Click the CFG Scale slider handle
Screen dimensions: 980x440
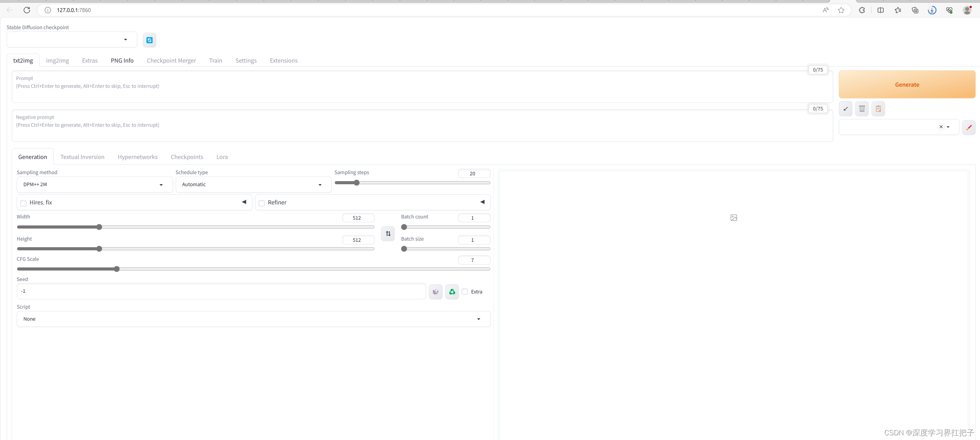[x=117, y=269]
